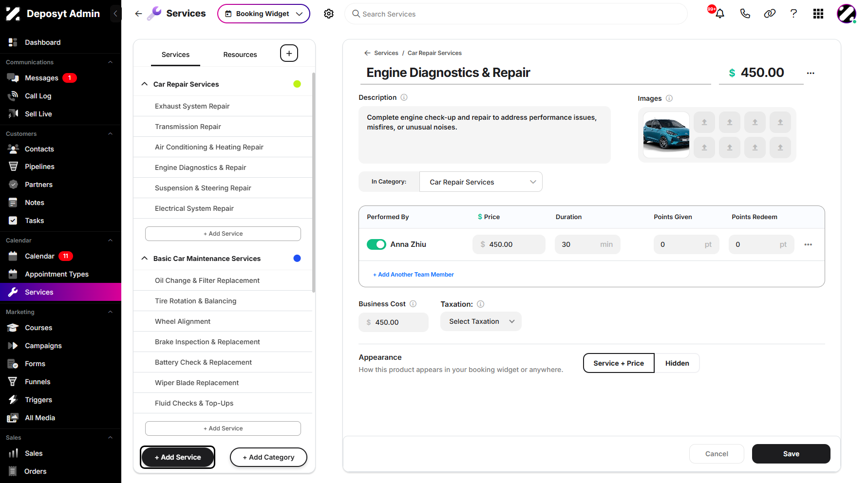Click green color dot of Car Repair Services
Image resolution: width=868 pixels, height=483 pixels.
tap(297, 84)
